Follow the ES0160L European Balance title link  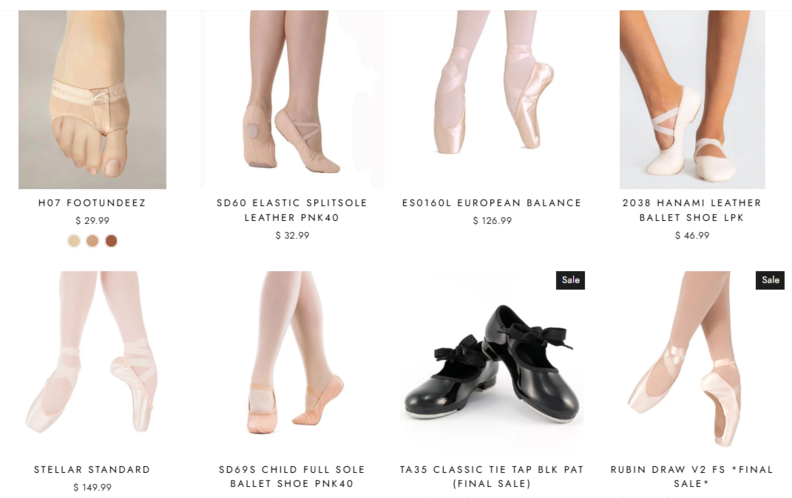[492, 203]
